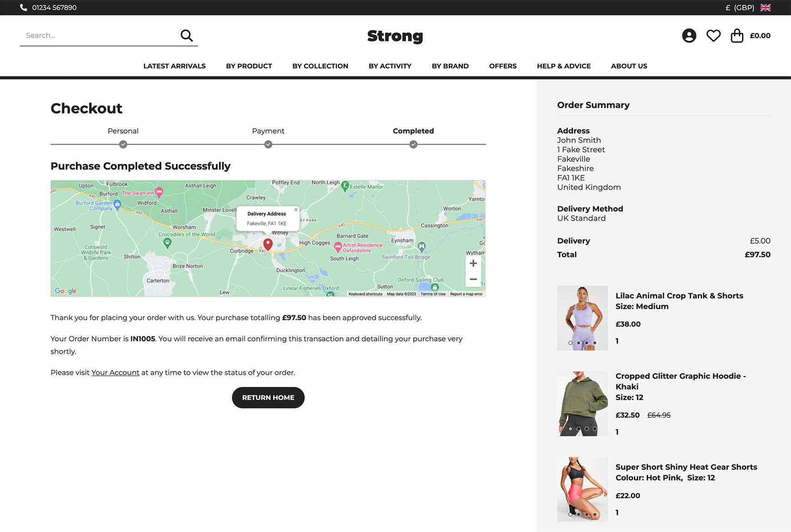Open By Activity menu
This screenshot has height=532, width=791.
click(x=390, y=66)
